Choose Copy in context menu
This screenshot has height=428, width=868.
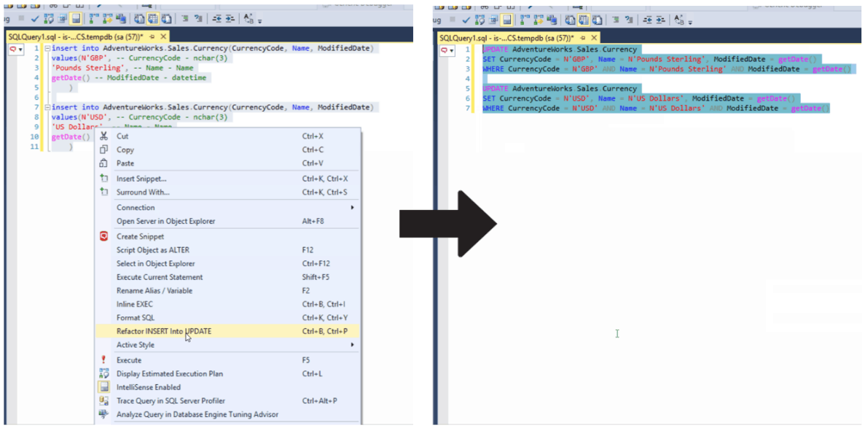(227, 149)
